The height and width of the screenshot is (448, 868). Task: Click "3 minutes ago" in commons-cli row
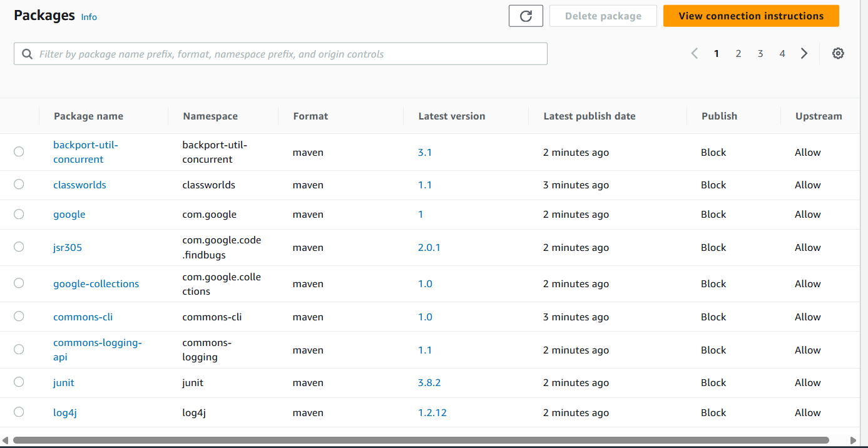pyautogui.click(x=576, y=317)
